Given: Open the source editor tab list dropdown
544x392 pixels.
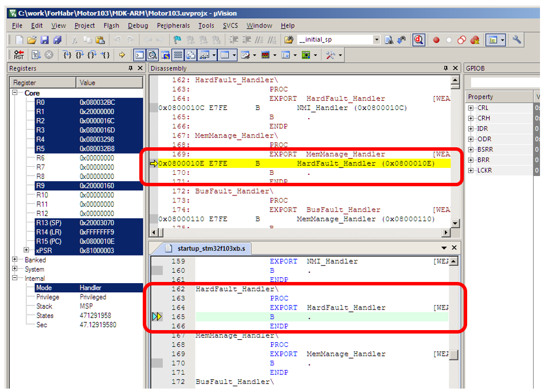Looking at the screenshot, I should tap(444, 248).
